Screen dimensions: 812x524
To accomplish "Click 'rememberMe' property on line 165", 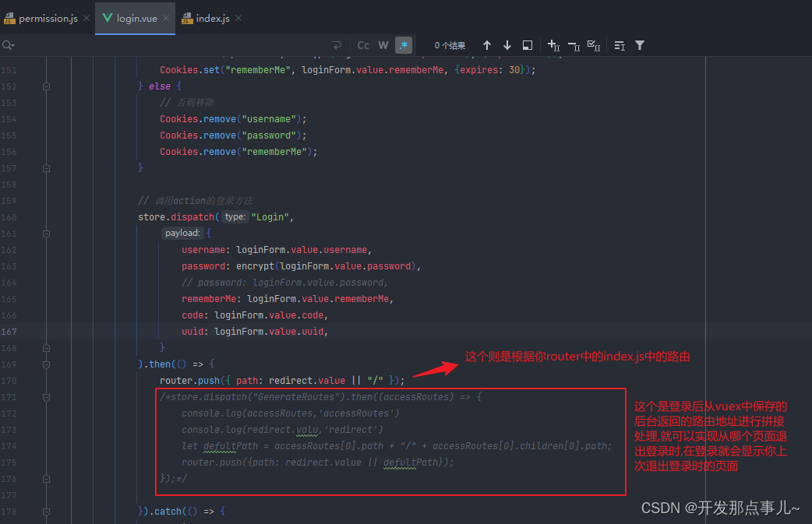I will tap(209, 299).
